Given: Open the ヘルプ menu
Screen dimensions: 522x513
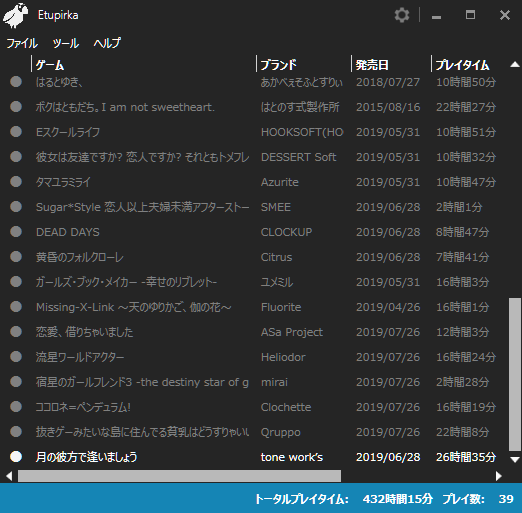Looking at the screenshot, I should pyautogui.click(x=107, y=43).
